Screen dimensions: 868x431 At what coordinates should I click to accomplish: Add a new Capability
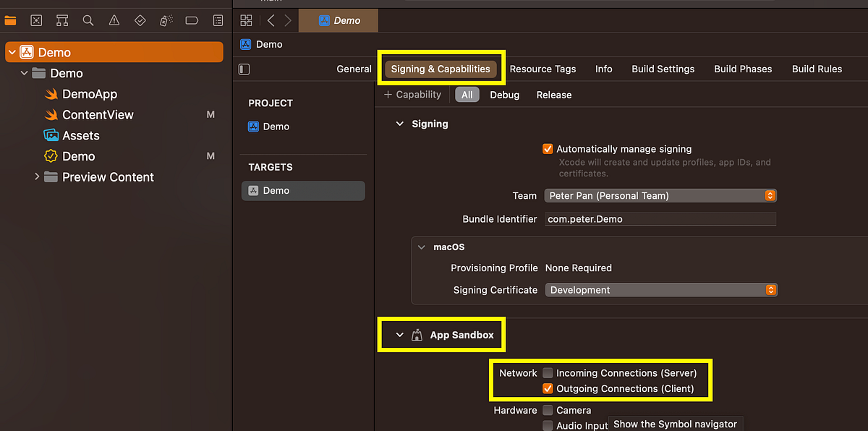pos(412,94)
